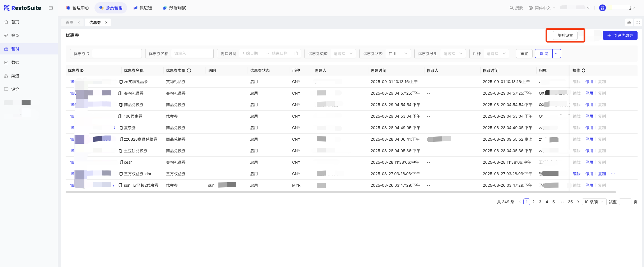Click the 创建优惠券 button
Image resolution: width=644 pixels, height=267 pixels.
620,35
